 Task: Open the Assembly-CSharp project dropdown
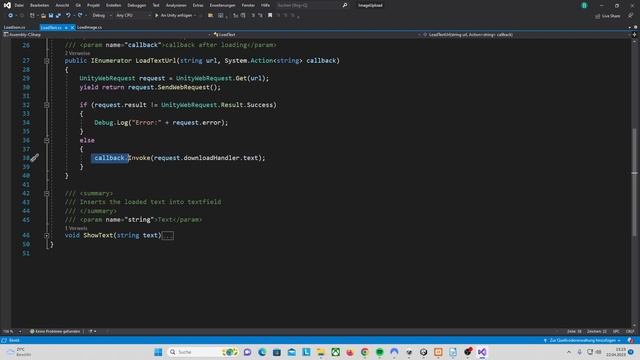point(107,35)
